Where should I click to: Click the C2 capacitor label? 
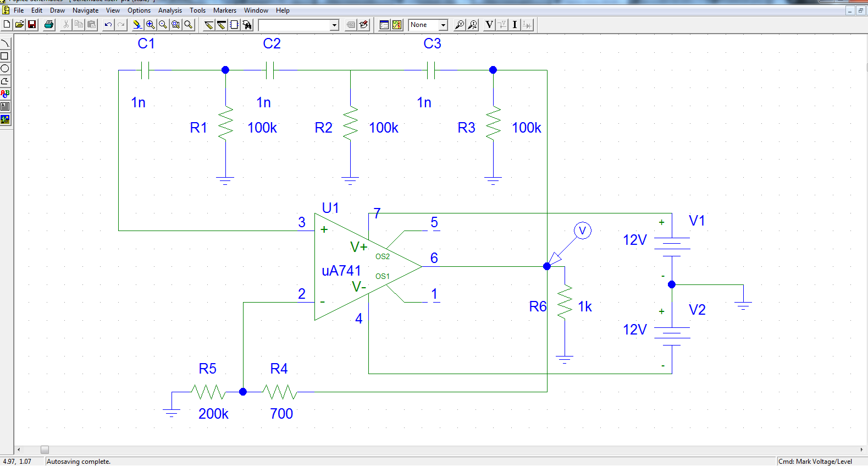[x=272, y=43]
